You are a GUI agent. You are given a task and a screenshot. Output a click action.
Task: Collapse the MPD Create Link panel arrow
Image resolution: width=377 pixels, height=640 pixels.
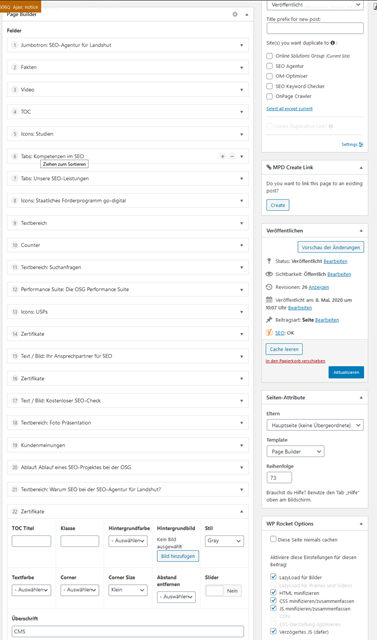(x=361, y=168)
